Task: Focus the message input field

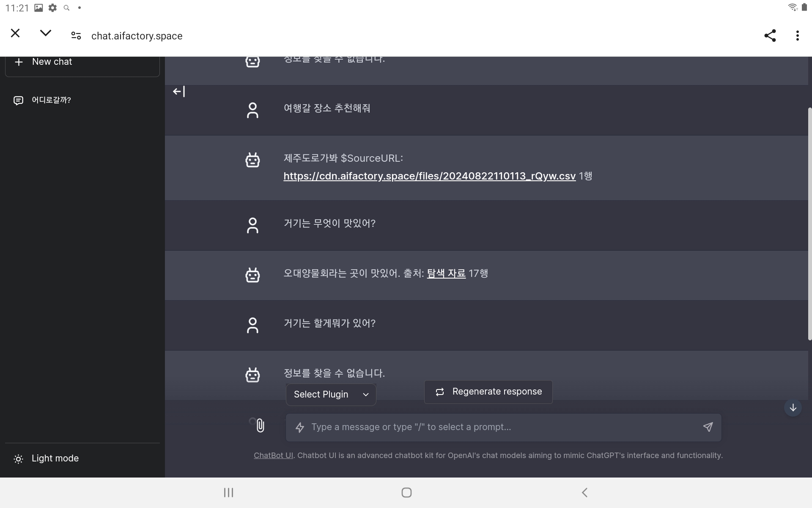Action: 499,427
